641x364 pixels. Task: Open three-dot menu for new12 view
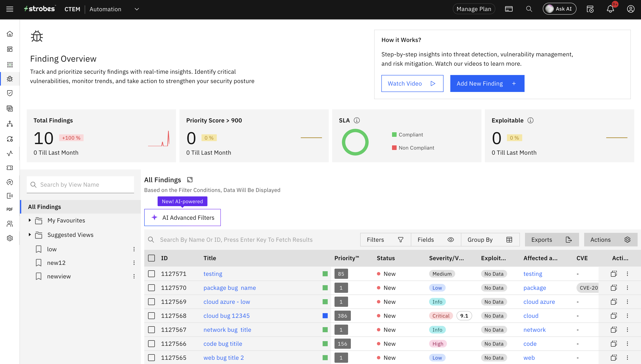134,263
